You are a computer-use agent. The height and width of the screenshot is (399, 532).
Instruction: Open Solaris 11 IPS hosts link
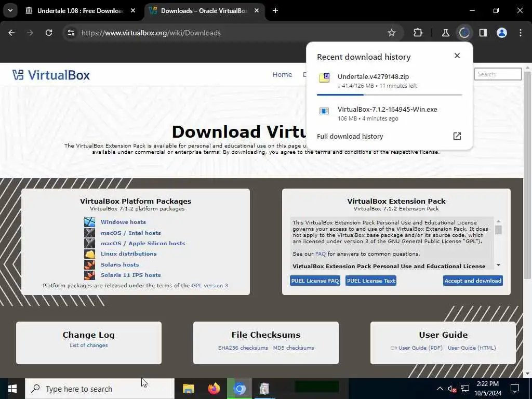pyautogui.click(x=130, y=275)
